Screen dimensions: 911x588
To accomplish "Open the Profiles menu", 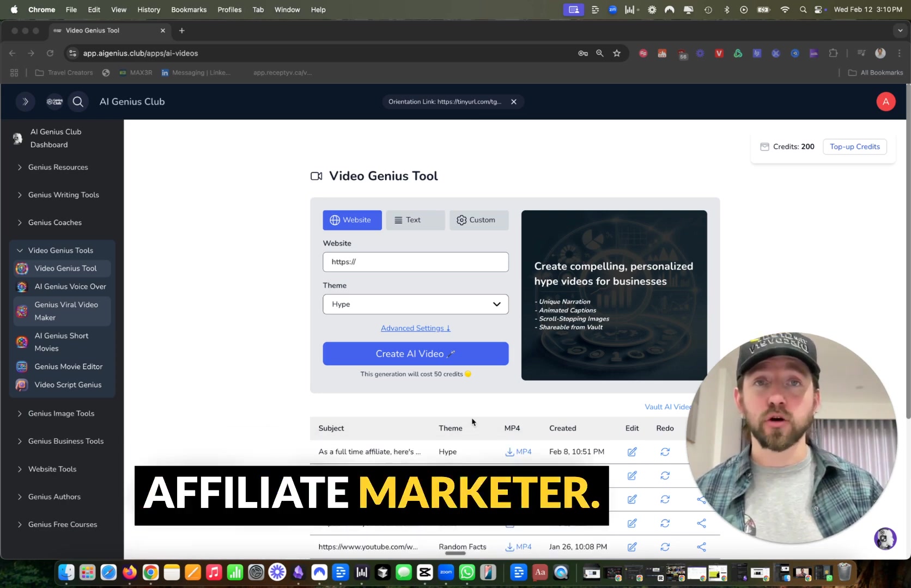I will [x=229, y=10].
